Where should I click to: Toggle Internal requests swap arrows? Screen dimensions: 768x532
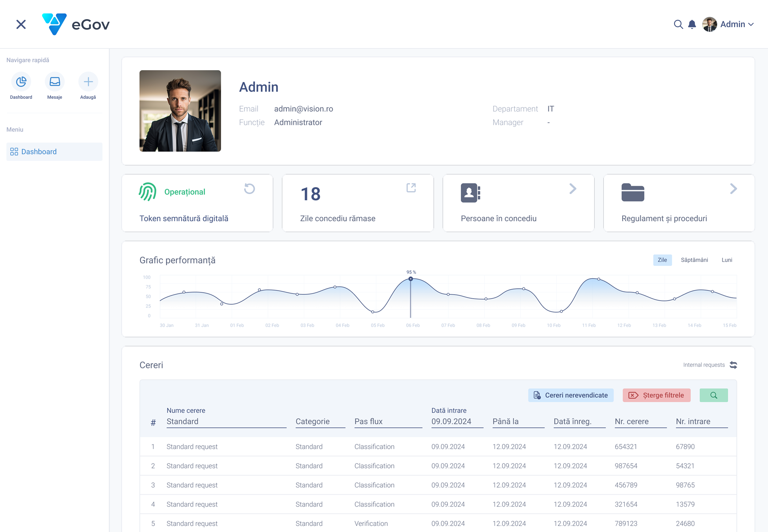[733, 365]
